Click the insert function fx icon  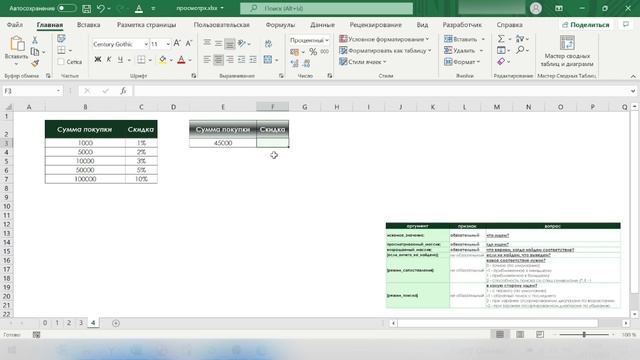click(123, 91)
